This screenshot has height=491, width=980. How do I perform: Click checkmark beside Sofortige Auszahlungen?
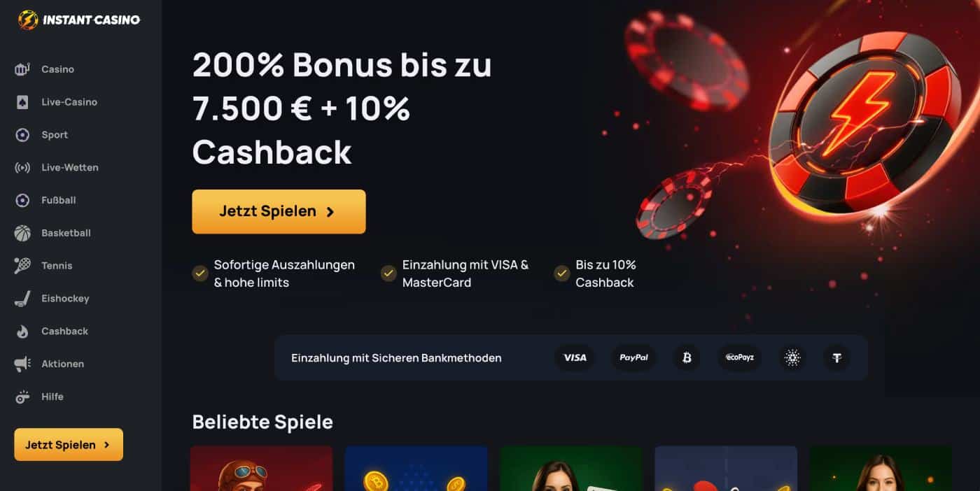(x=200, y=273)
